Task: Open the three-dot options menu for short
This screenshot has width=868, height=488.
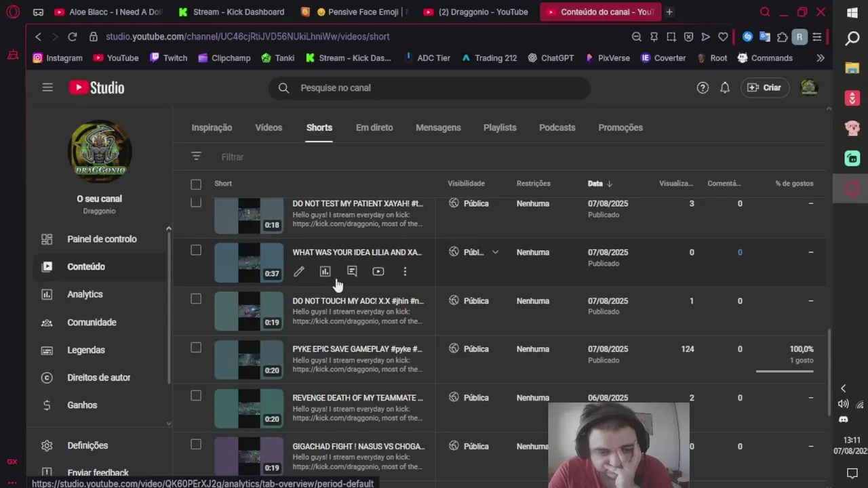Action: pyautogui.click(x=405, y=271)
